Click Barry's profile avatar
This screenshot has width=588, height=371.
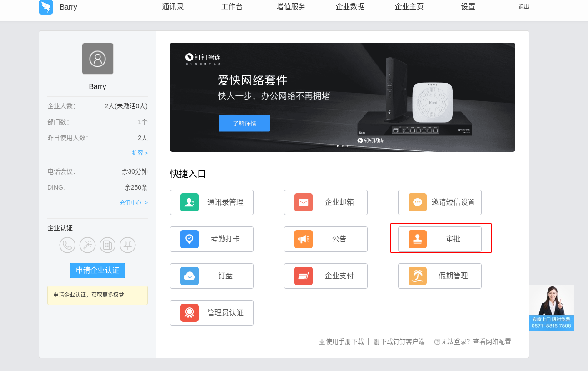[98, 59]
